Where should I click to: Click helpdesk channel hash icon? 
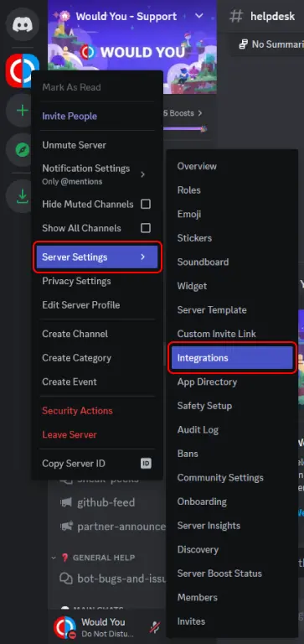[x=236, y=17]
